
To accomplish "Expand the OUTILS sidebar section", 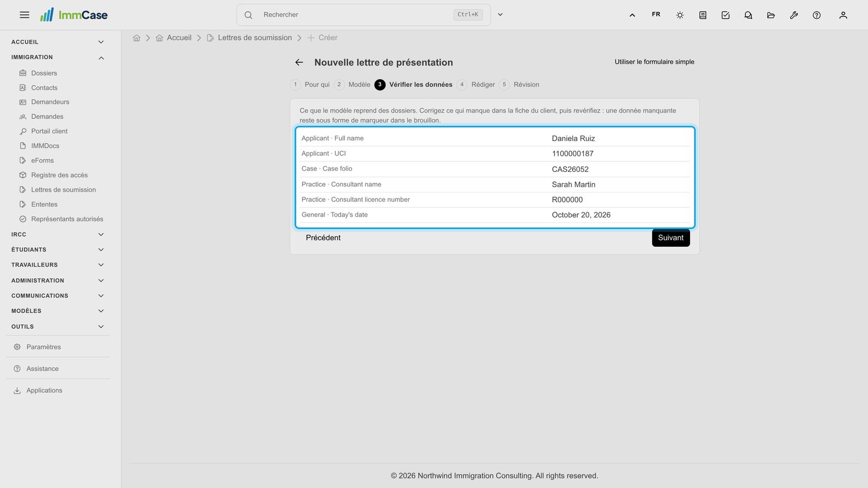I will [58, 326].
